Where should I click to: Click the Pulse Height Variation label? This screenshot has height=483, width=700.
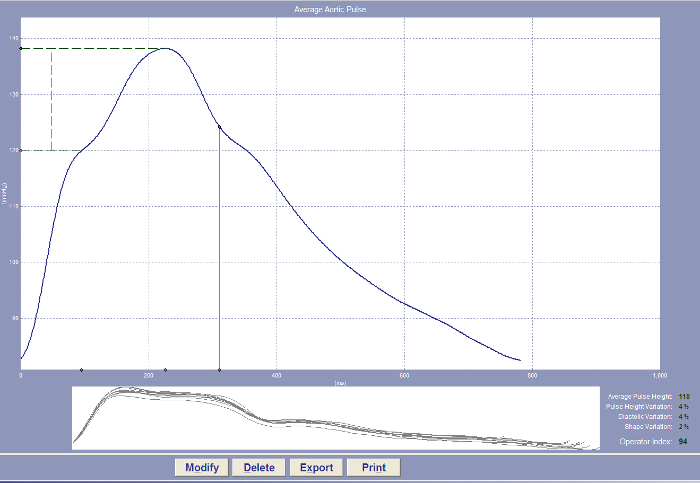point(639,407)
